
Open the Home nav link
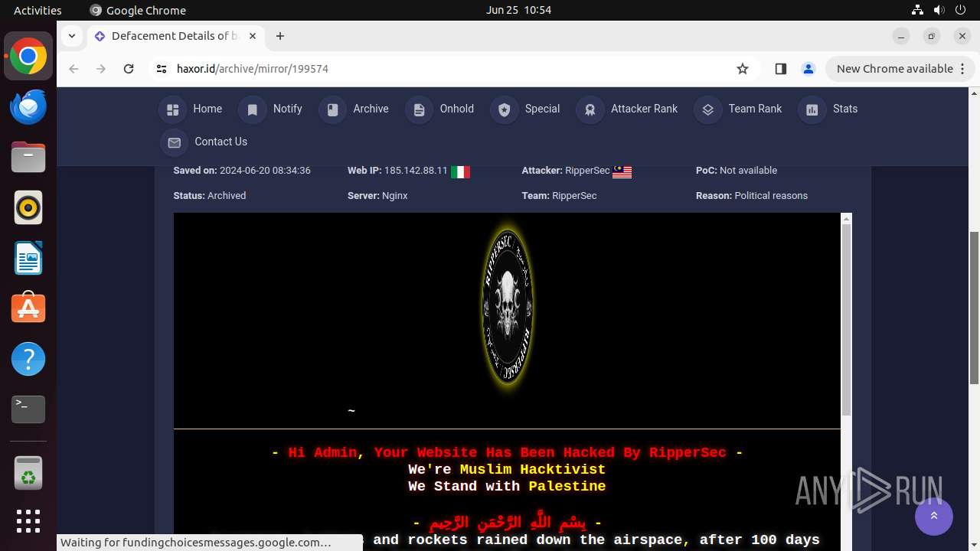[x=207, y=109]
